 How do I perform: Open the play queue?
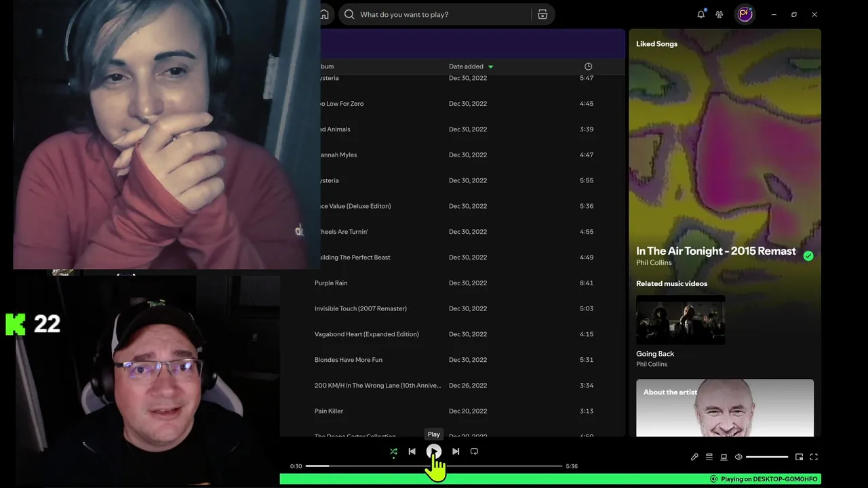pos(709,457)
